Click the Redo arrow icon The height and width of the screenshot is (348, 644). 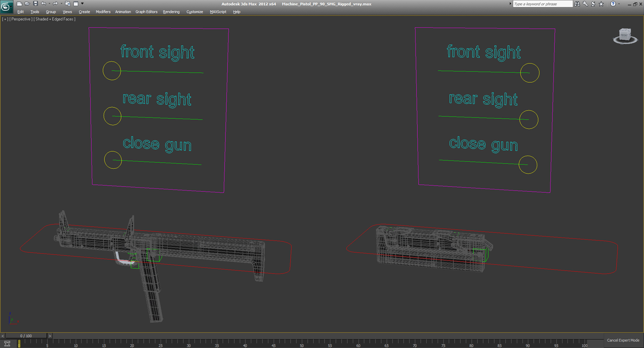(x=55, y=3)
